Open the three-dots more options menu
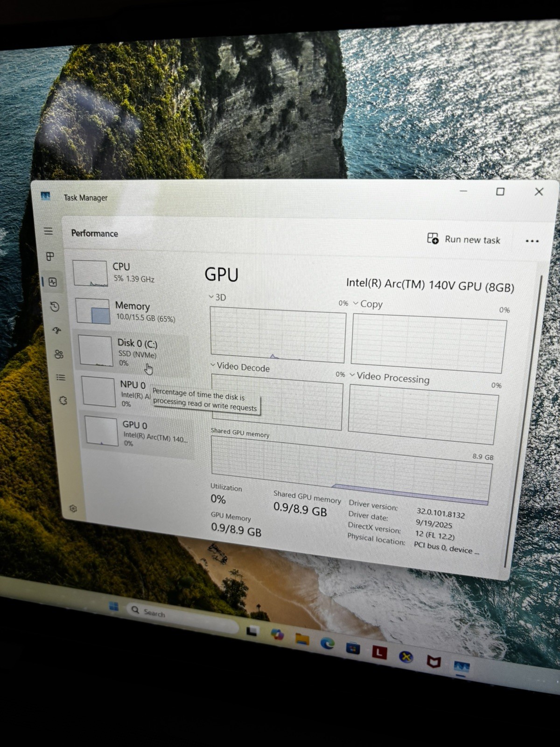560x747 pixels. point(532,241)
